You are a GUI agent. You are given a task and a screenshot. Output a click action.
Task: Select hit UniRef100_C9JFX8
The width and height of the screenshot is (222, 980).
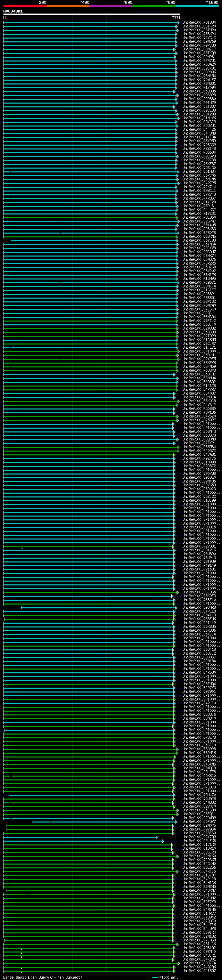tap(199, 841)
